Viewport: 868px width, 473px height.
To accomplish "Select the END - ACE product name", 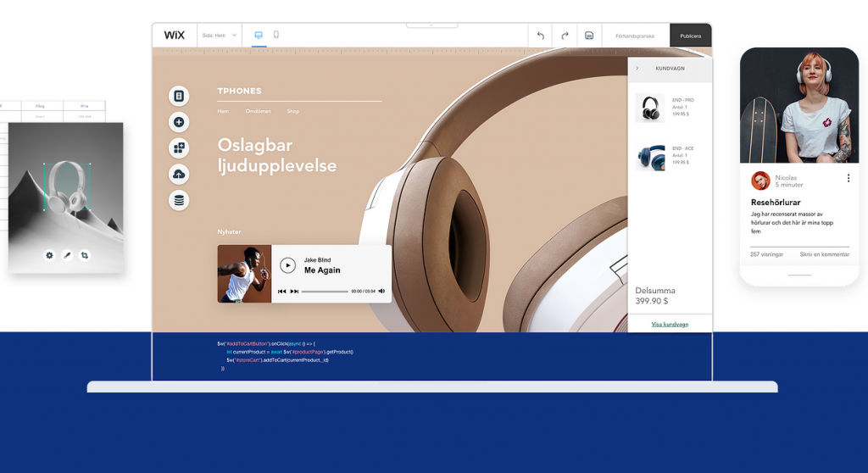I will click(x=682, y=148).
